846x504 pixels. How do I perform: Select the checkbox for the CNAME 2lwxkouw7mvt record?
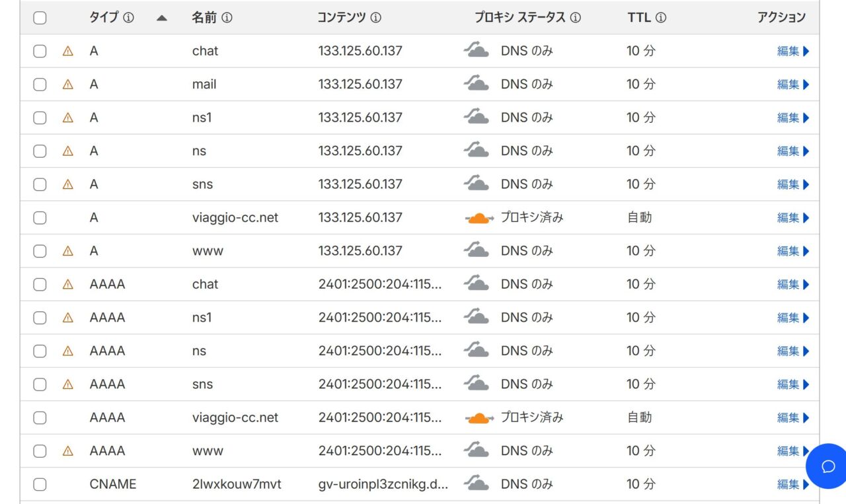pos(40,484)
